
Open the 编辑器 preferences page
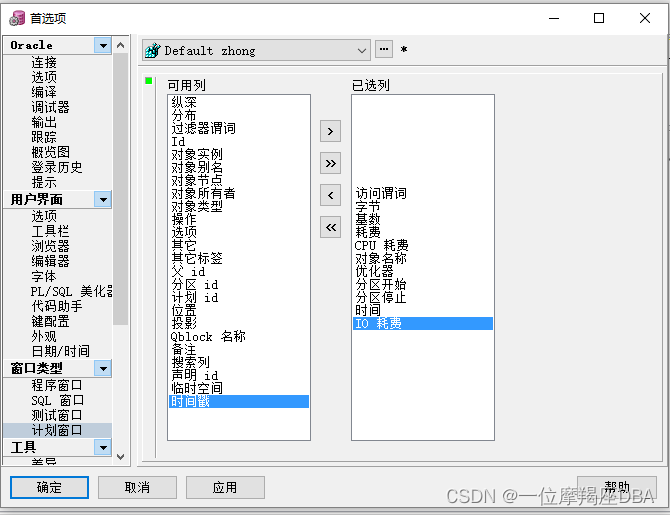click(x=50, y=261)
